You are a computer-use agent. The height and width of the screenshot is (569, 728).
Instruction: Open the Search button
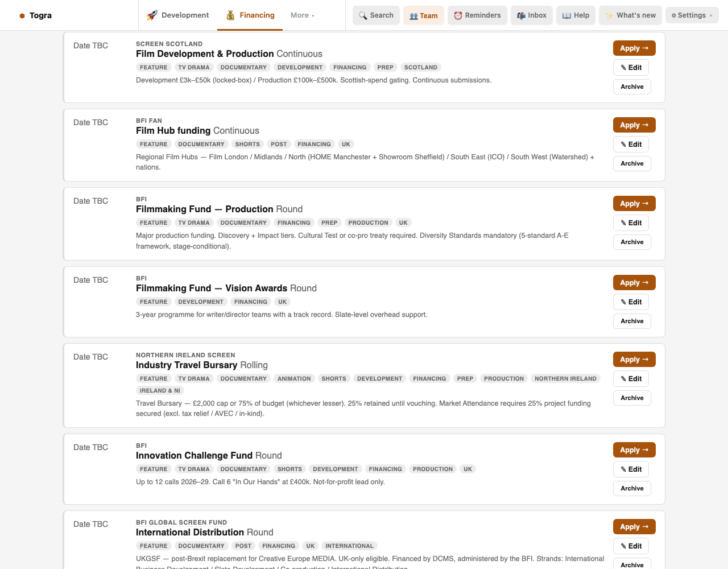pyautogui.click(x=376, y=15)
